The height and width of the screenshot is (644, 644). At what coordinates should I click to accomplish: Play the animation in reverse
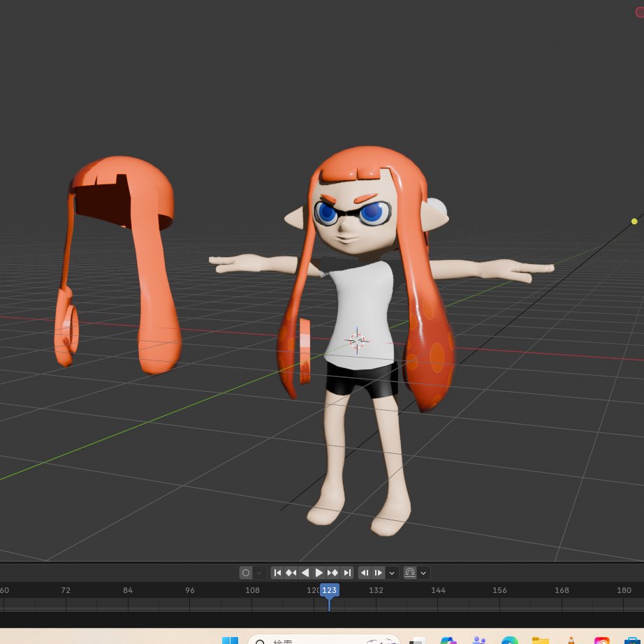[x=305, y=573]
